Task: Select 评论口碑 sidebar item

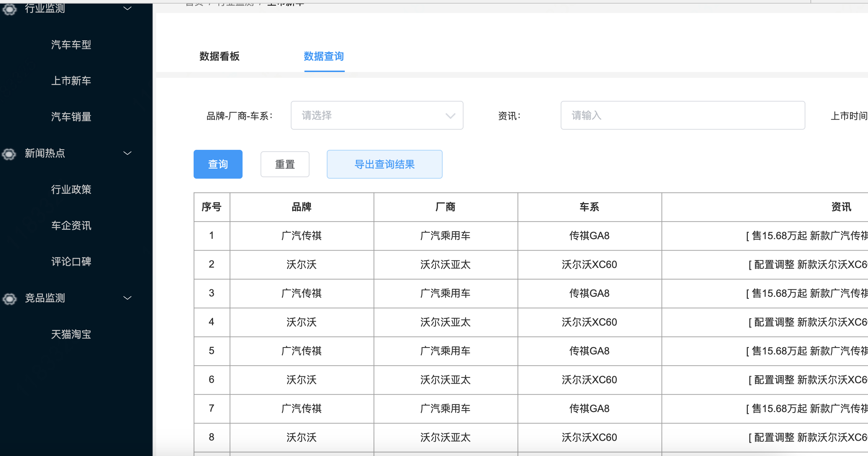Action: 71,261
